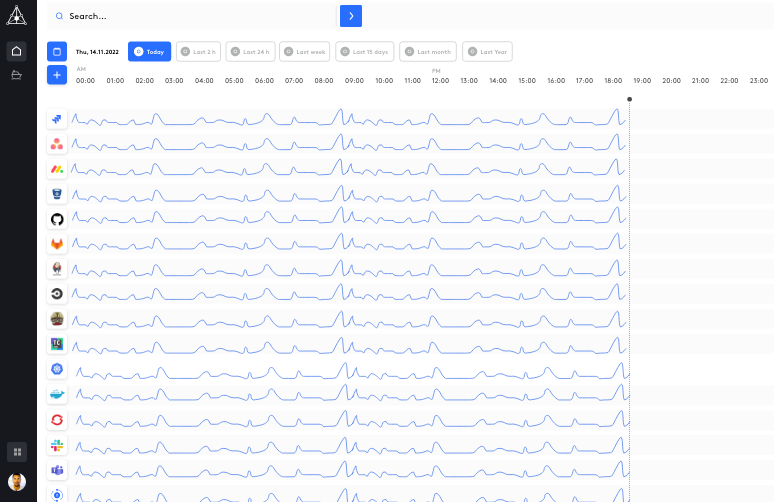Viewport: 774px width, 502px height.
Task: Select the Travis CI integration icon
Action: point(57,319)
